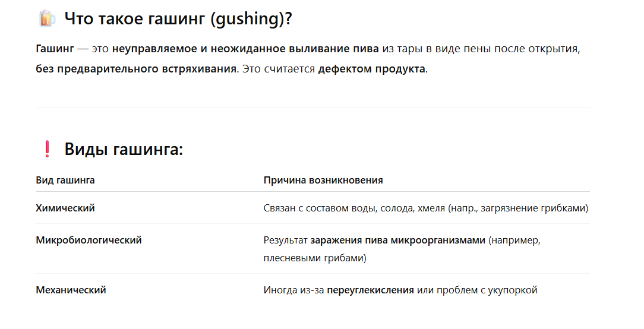Click the beer mug emoji icon
This screenshot has width=644, height=329.
click(46, 19)
